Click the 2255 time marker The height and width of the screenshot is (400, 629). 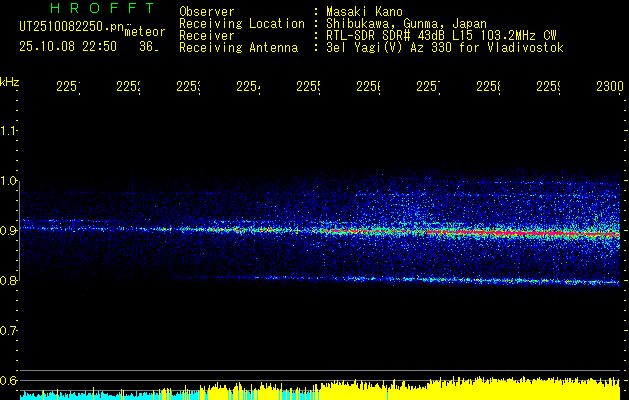[x=308, y=86]
